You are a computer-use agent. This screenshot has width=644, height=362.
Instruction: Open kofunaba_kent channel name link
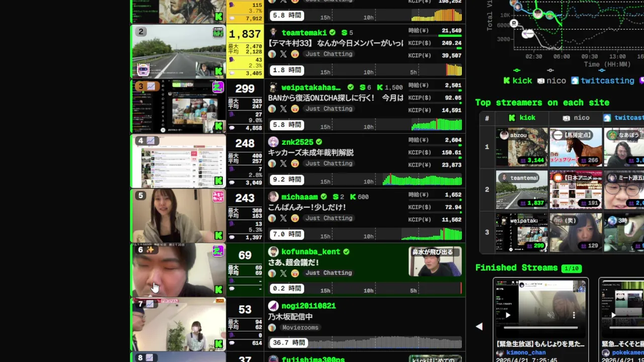311,251
